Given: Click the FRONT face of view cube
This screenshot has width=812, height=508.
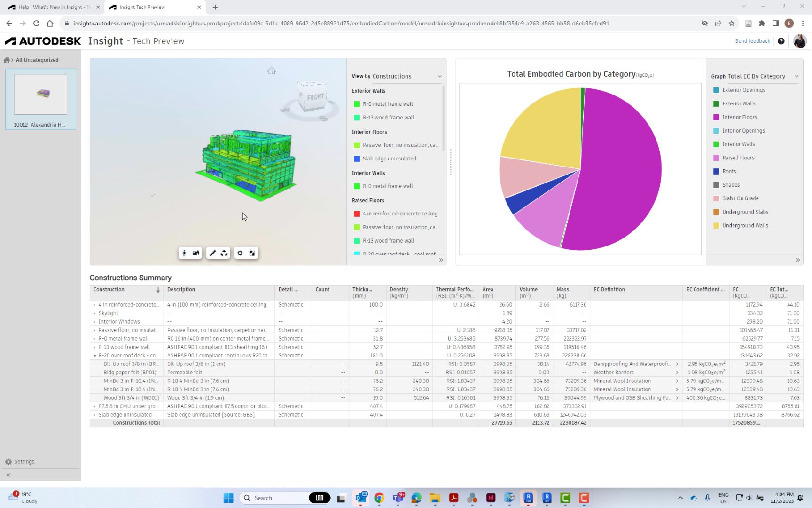Looking at the screenshot, I should click(x=315, y=97).
